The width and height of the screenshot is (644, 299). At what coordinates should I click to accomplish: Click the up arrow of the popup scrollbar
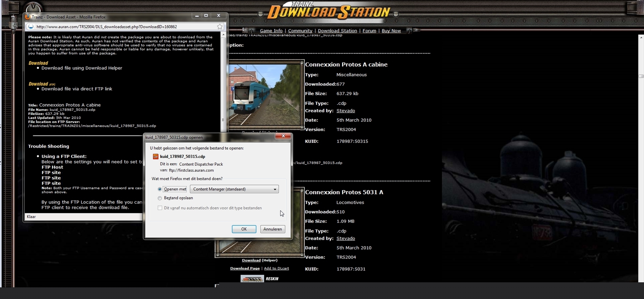pos(223,35)
